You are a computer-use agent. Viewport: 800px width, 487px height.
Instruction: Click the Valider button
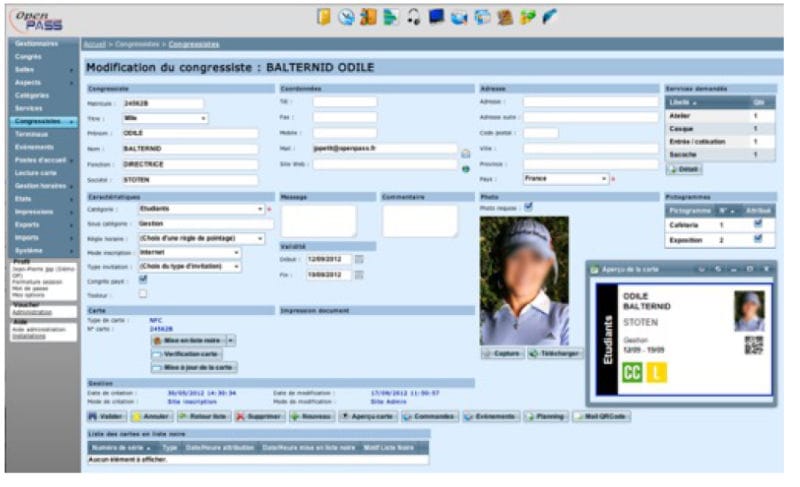[x=107, y=417]
